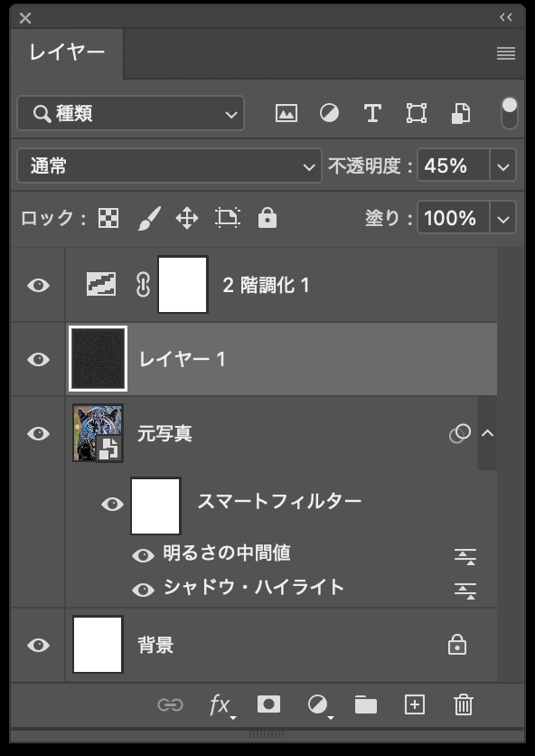Collapse smart filters of 元写真 layer

point(487,433)
